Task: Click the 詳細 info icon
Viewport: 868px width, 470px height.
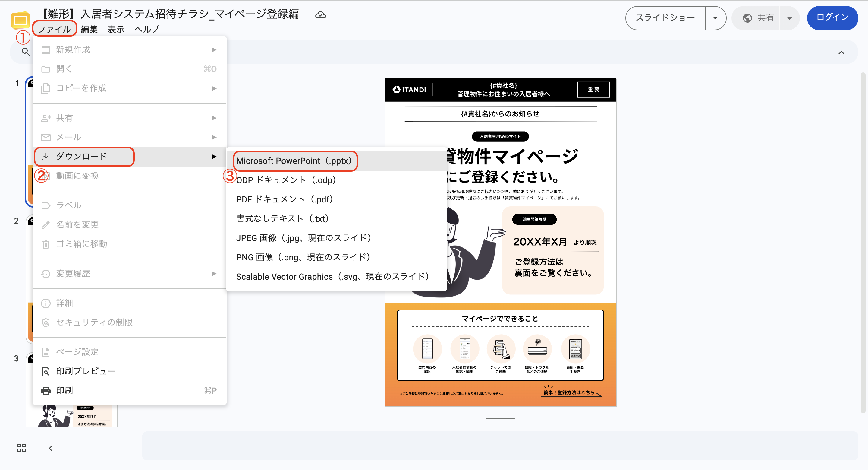Action: pyautogui.click(x=46, y=303)
